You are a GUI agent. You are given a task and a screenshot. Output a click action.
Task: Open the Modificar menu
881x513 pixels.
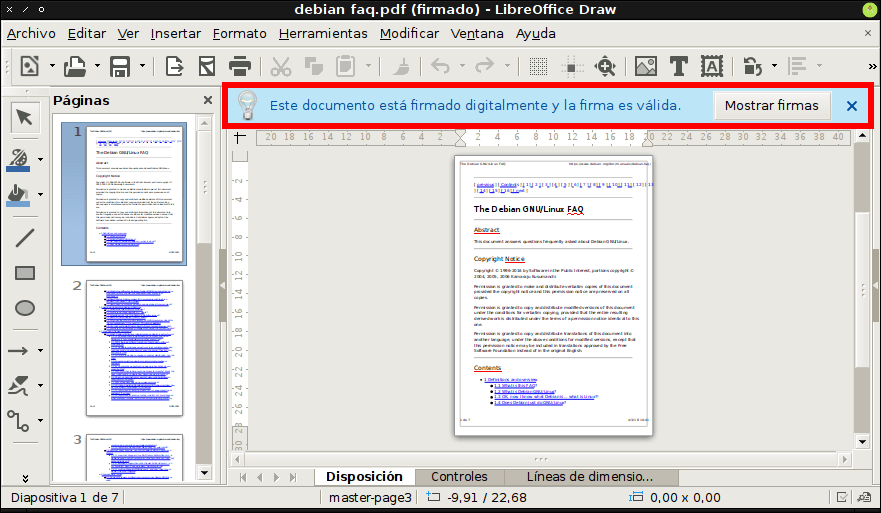pos(409,34)
